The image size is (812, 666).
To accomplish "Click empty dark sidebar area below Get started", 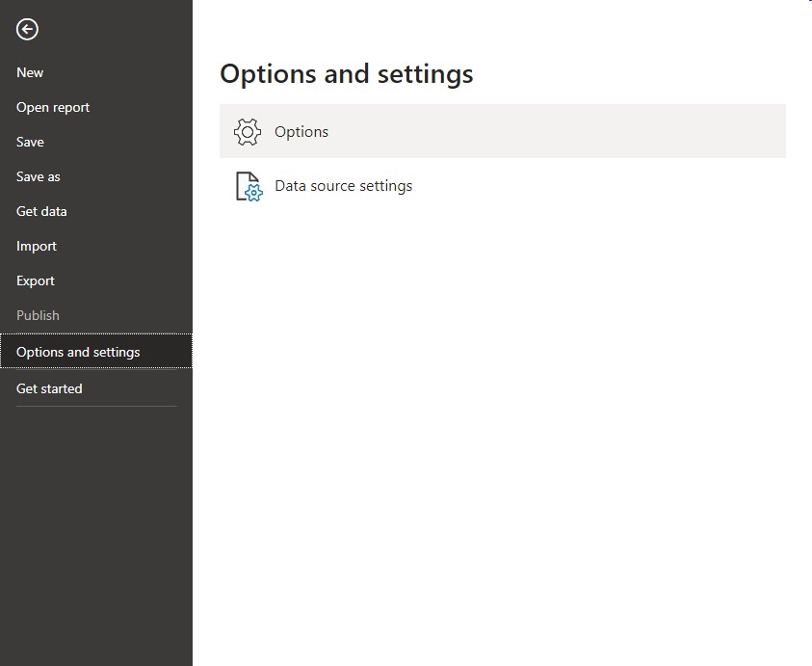I will pos(95,534).
